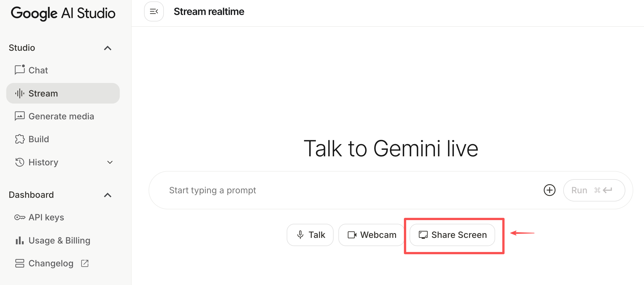Click the Share Screen button
This screenshot has height=285, width=644.
click(x=452, y=235)
